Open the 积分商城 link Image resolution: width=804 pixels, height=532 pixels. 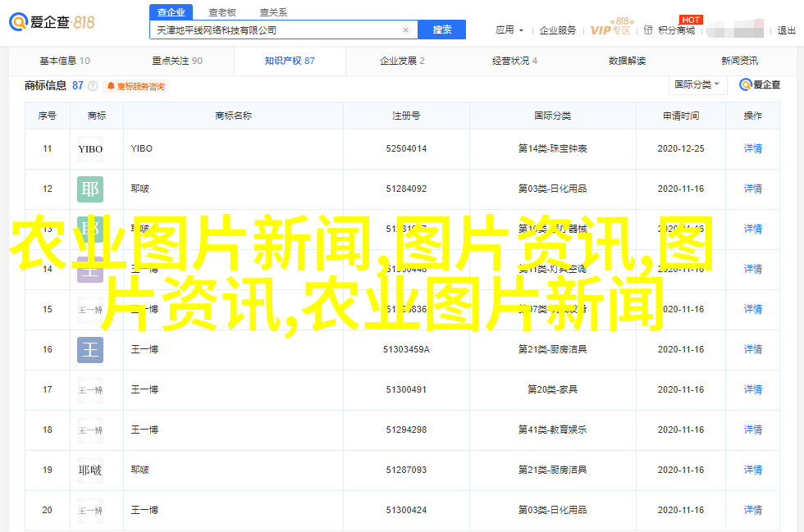(x=676, y=30)
